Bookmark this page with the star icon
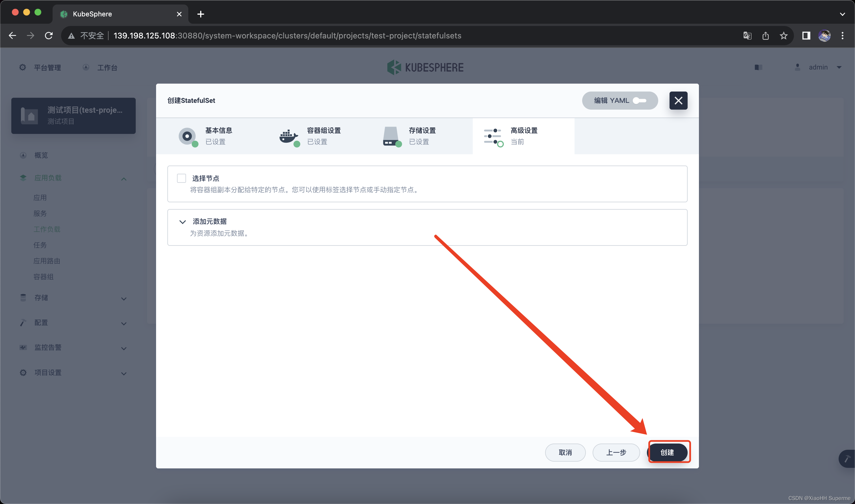The image size is (855, 504). coord(784,36)
